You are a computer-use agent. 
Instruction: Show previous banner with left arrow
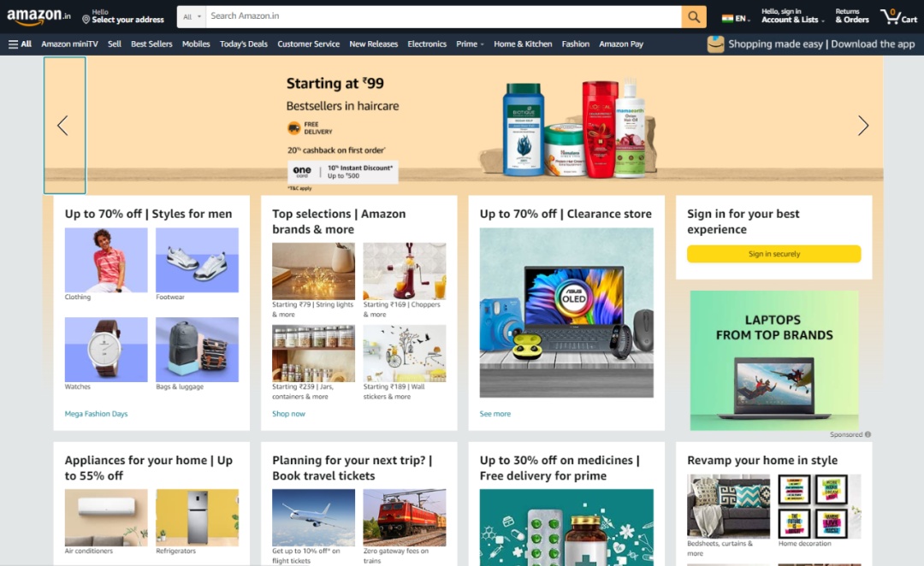[x=62, y=126]
